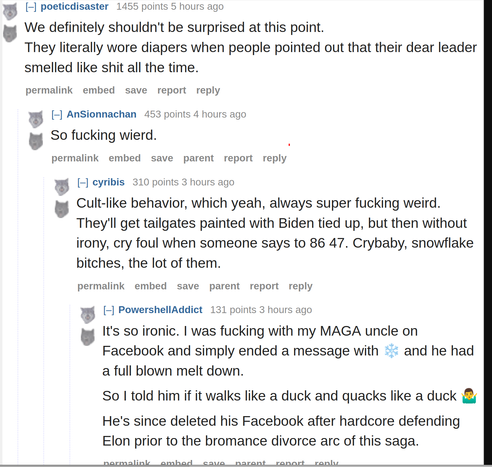
Task: Downvote the comment by cyribis
Action: click(x=62, y=209)
